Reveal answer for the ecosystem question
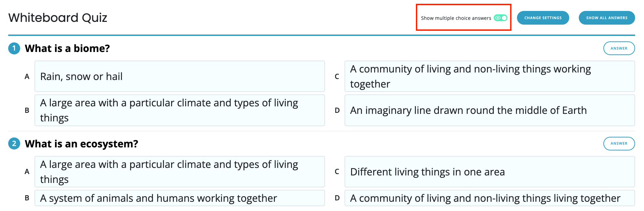 pyautogui.click(x=619, y=143)
